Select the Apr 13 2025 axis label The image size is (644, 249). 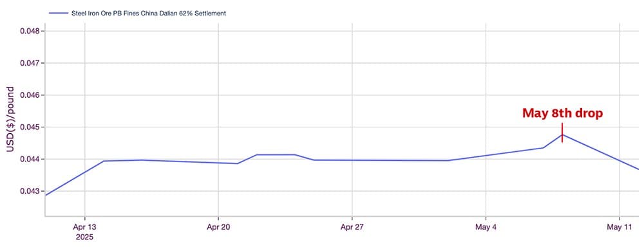point(84,232)
